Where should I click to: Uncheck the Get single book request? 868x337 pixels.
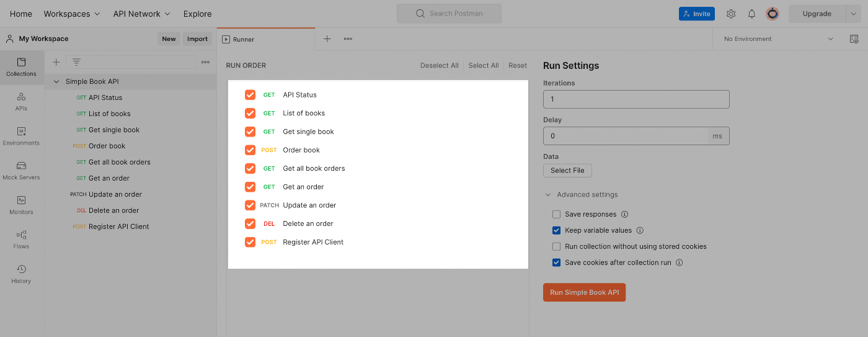click(250, 132)
